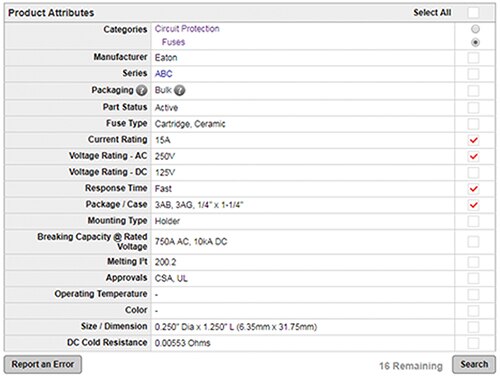Click the Holder mounting type value

pos(167,221)
